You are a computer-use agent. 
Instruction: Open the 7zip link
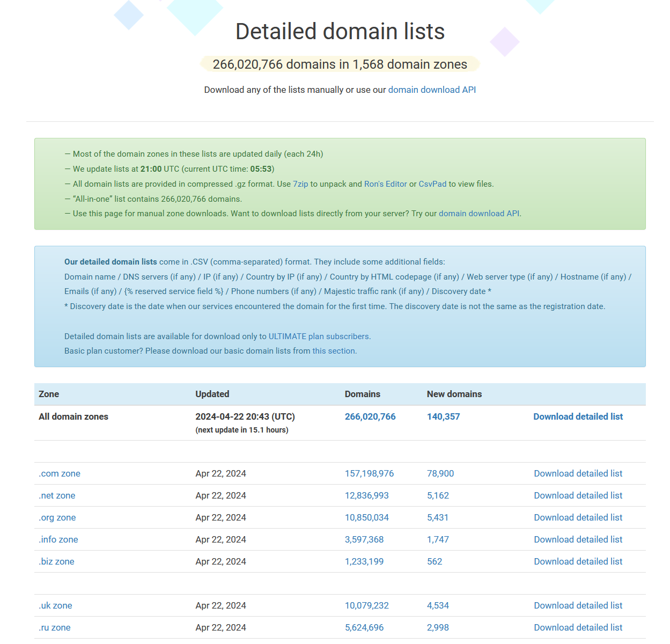pos(300,184)
